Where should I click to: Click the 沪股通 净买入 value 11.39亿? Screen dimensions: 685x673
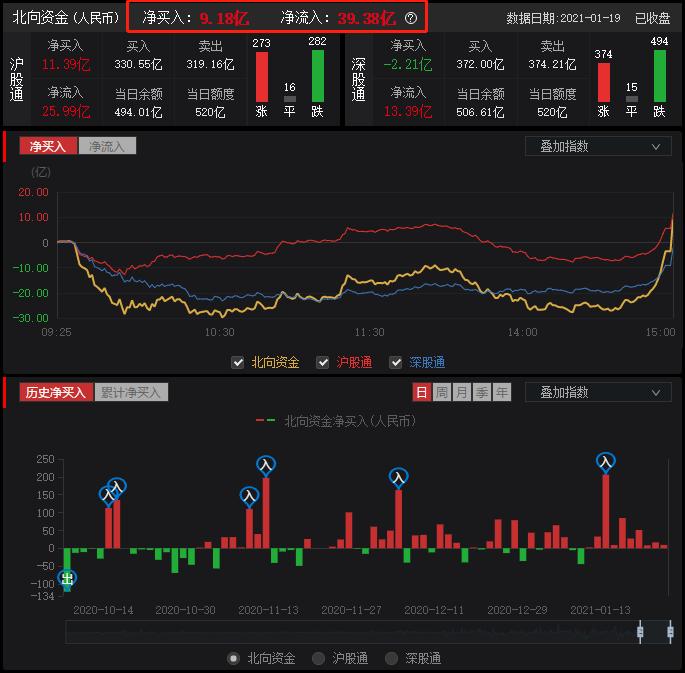(66, 65)
